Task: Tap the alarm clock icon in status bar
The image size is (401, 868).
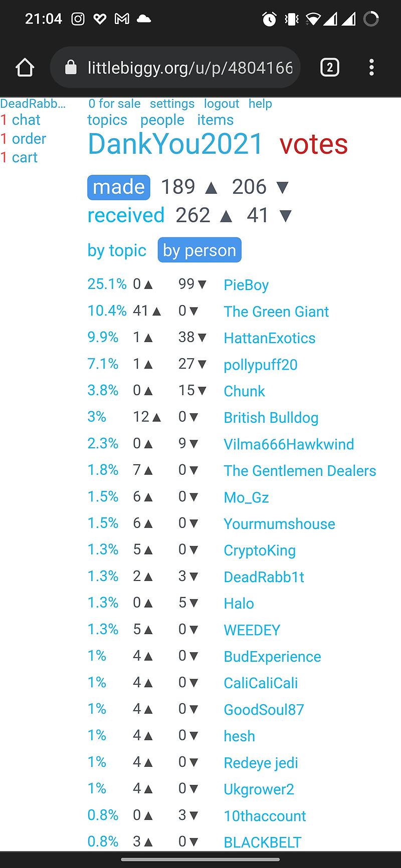Action: click(269, 19)
